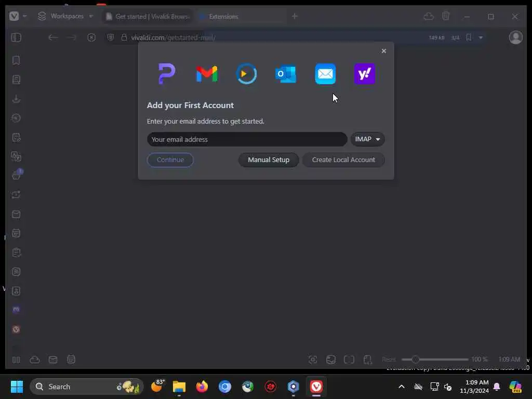Open synced tabs cloud icon in tab bar
Viewport: 532px width, 399px height.
click(429, 16)
